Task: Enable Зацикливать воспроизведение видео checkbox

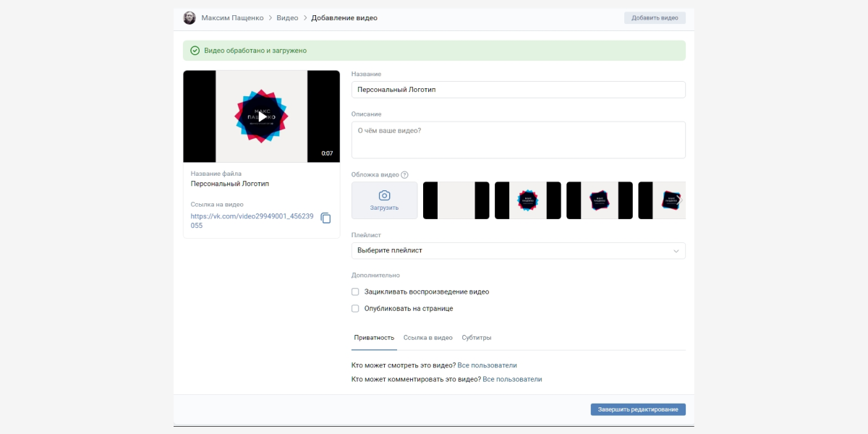Action: (355, 292)
